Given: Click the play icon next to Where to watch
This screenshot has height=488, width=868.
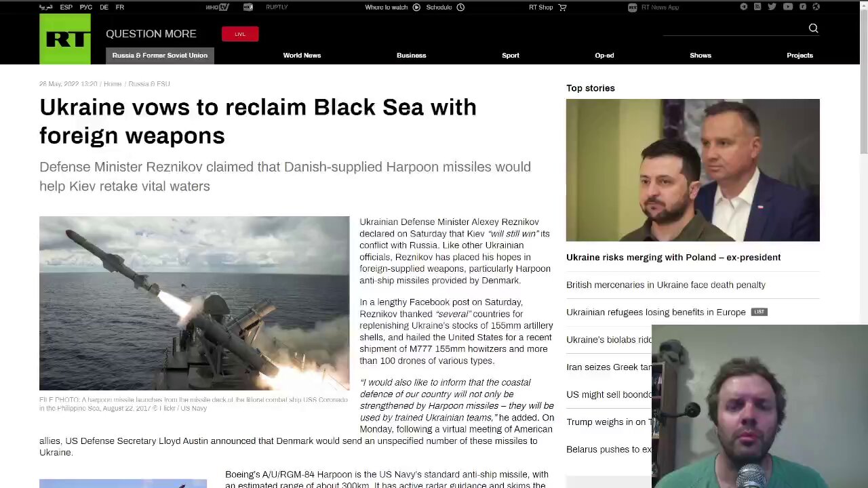Looking at the screenshot, I should [416, 7].
